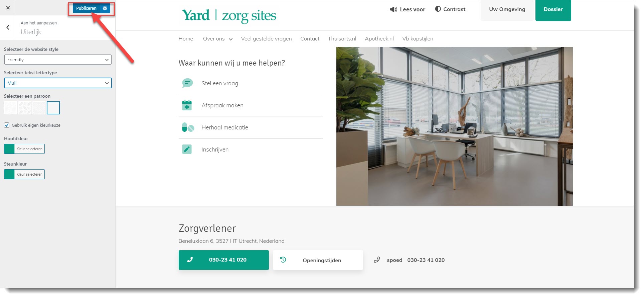The image size is (644, 298).
Task: Click the calendar icon for Afspraak maken
Action: pos(187,105)
